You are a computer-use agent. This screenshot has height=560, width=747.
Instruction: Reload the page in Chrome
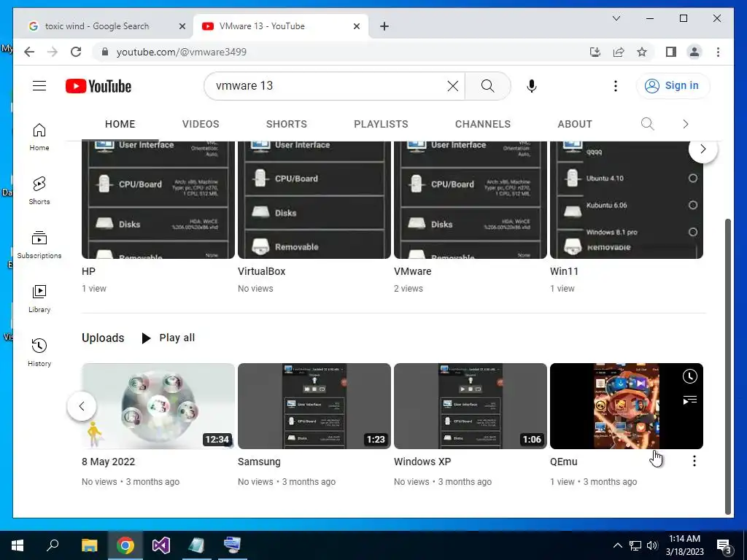pos(76,52)
